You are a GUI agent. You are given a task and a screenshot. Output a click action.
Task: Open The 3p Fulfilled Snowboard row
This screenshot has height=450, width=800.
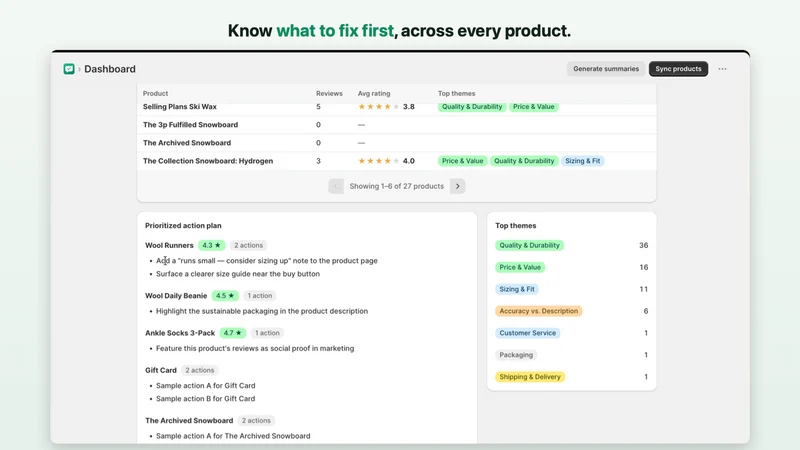396,124
